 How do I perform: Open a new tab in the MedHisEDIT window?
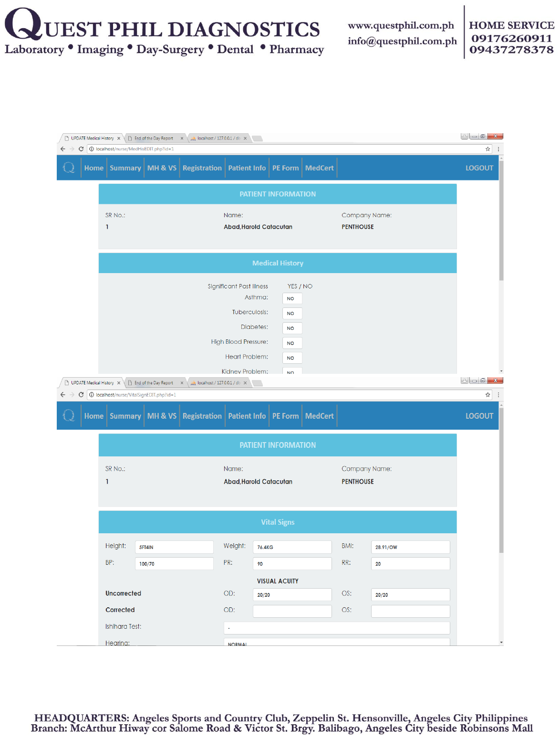[257, 138]
